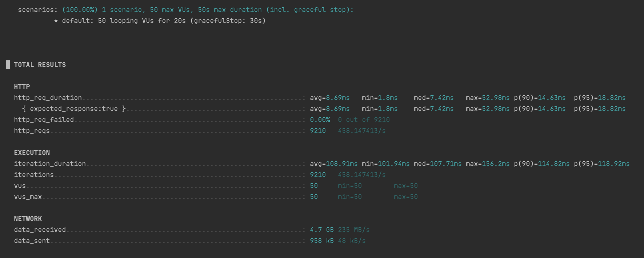Click the block marker beside TOTAL RESULTS
Viewport: 644px width, 258px height.
[x=8, y=65]
